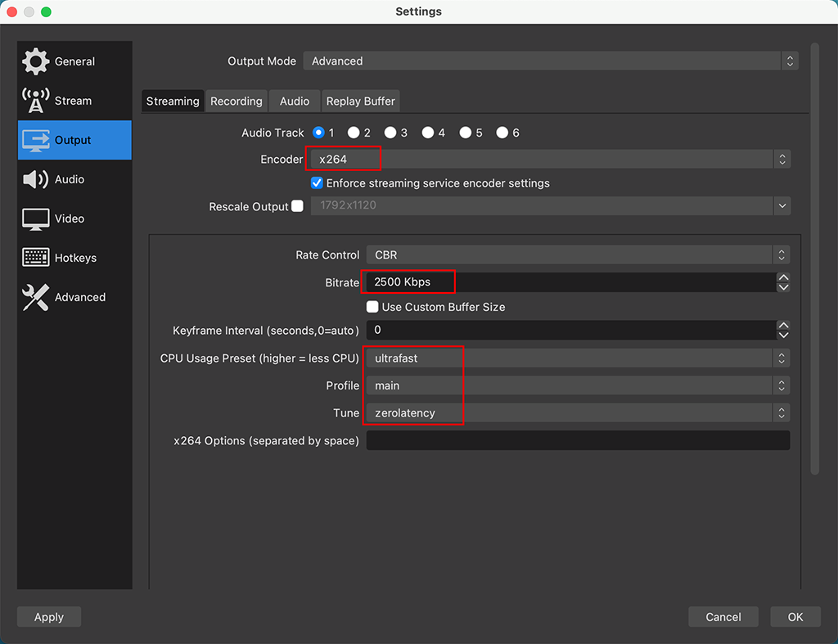This screenshot has height=644, width=838.
Task: Open Audio settings speaker icon
Action: click(x=35, y=179)
